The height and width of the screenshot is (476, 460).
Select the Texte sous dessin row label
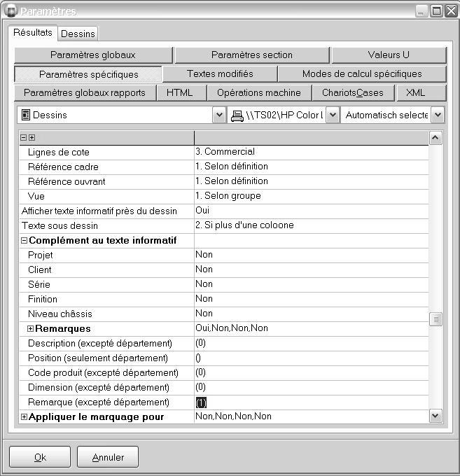(60, 225)
